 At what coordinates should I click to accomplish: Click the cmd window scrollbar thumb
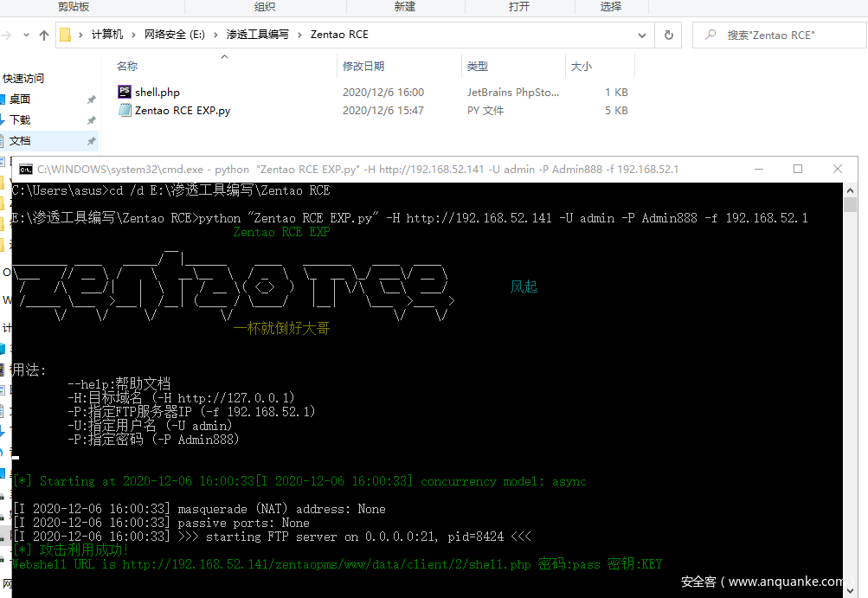pyautogui.click(x=851, y=204)
